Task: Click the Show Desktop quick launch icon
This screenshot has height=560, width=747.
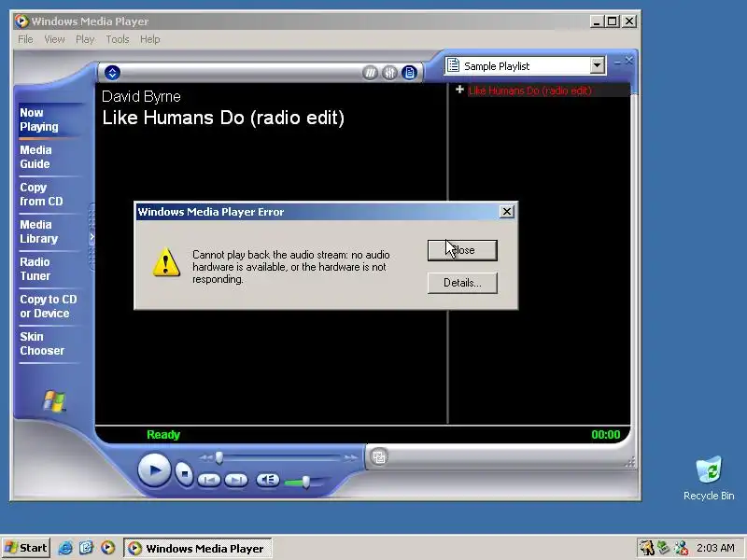Action: coord(87,548)
